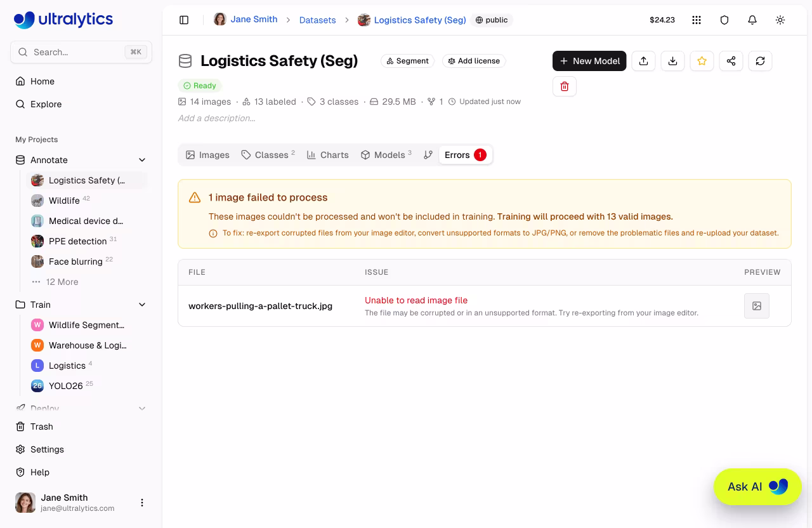The width and height of the screenshot is (812, 528).
Task: Click the Ultralytics logo
Action: (x=63, y=20)
